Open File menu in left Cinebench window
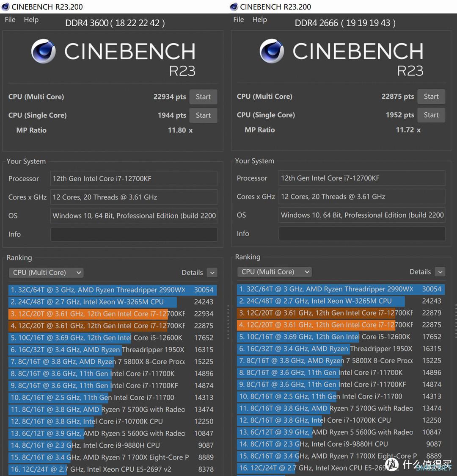Viewport: 457px width, 476px height. coord(10,19)
